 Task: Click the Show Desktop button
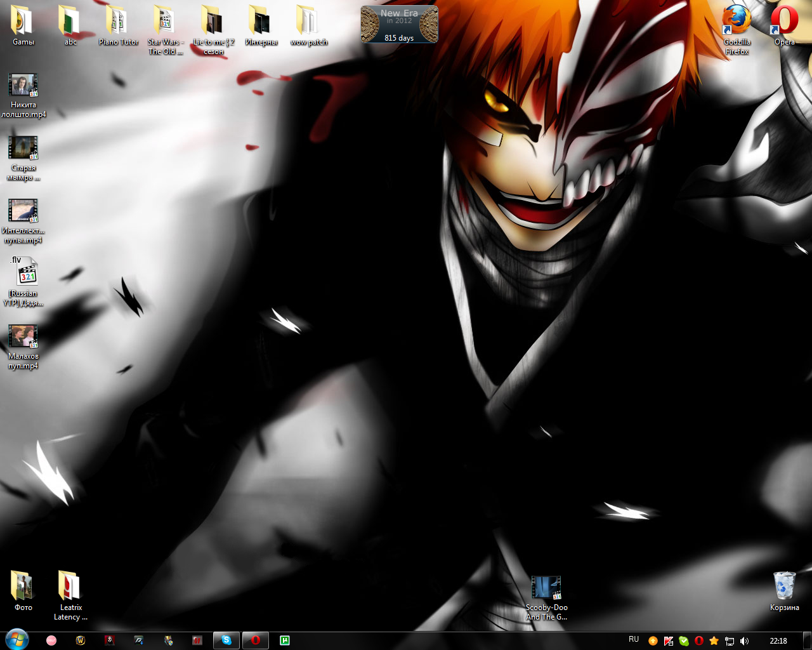tap(807, 640)
